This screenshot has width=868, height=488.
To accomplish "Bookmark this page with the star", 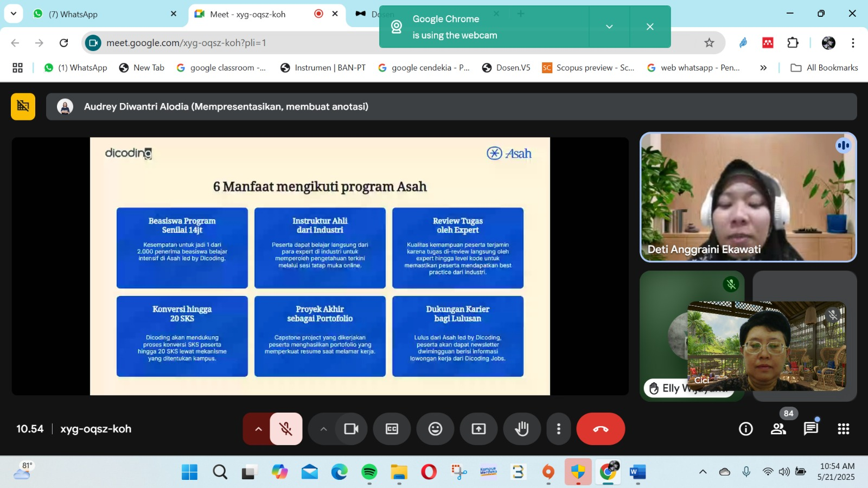I will pos(709,43).
